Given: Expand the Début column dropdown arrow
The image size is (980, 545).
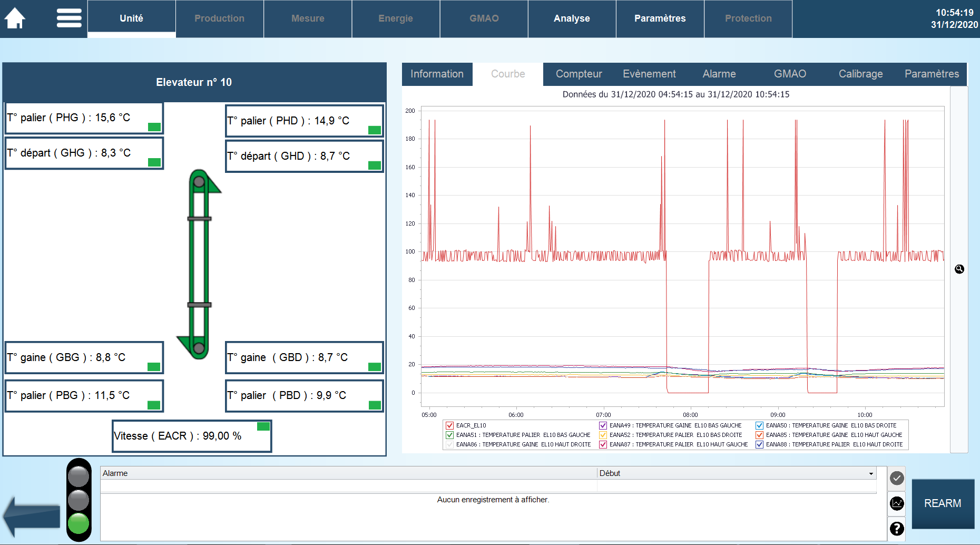Looking at the screenshot, I should pos(871,473).
